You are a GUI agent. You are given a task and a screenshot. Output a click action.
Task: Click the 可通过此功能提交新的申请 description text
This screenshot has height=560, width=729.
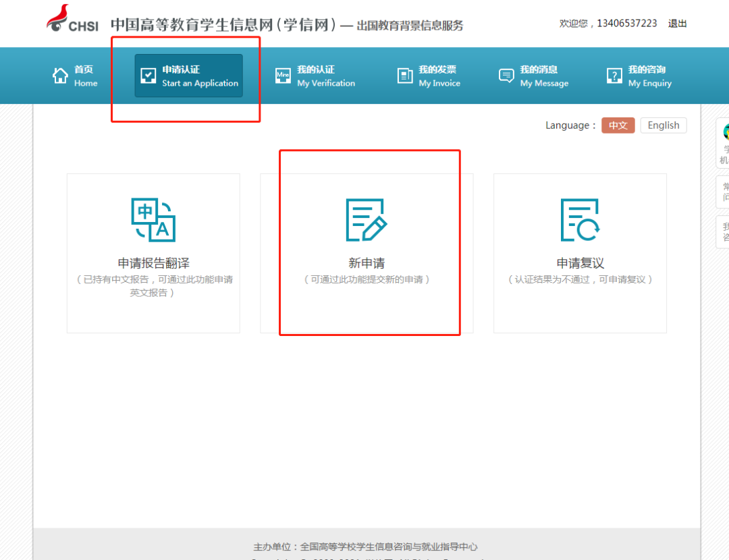pos(367,279)
